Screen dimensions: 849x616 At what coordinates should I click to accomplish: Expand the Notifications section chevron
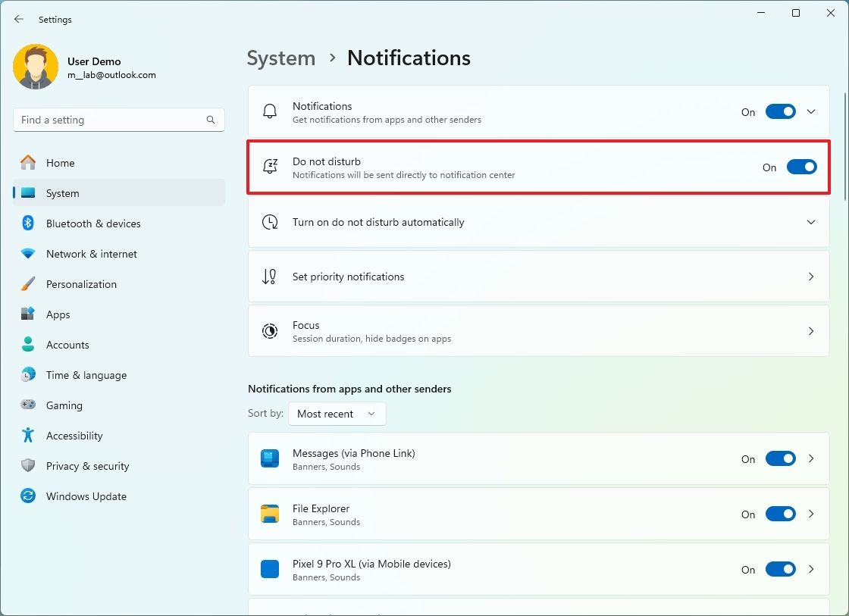point(810,111)
